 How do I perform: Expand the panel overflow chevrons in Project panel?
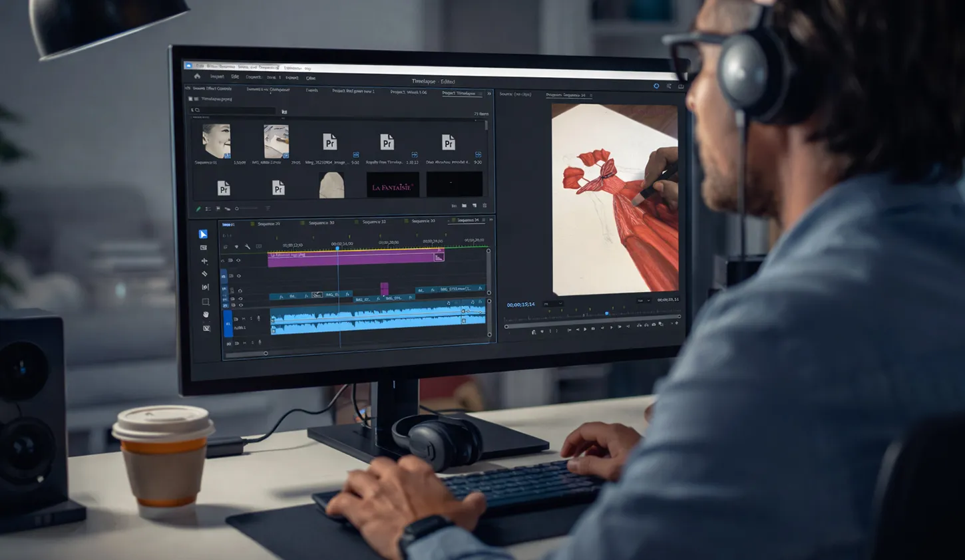(x=489, y=94)
